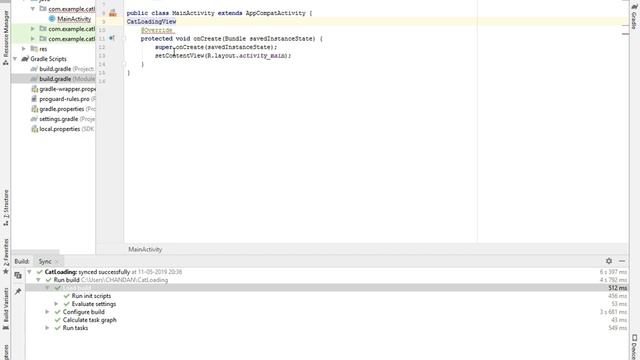This screenshot has height=360, width=640.
Task: Collapse the com.example package containing MainActivity
Action: 33,9
